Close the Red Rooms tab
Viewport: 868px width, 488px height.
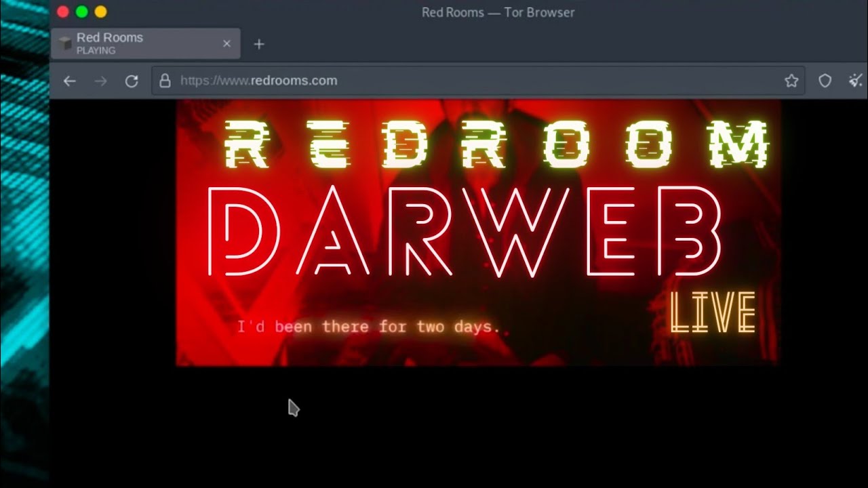coord(226,43)
